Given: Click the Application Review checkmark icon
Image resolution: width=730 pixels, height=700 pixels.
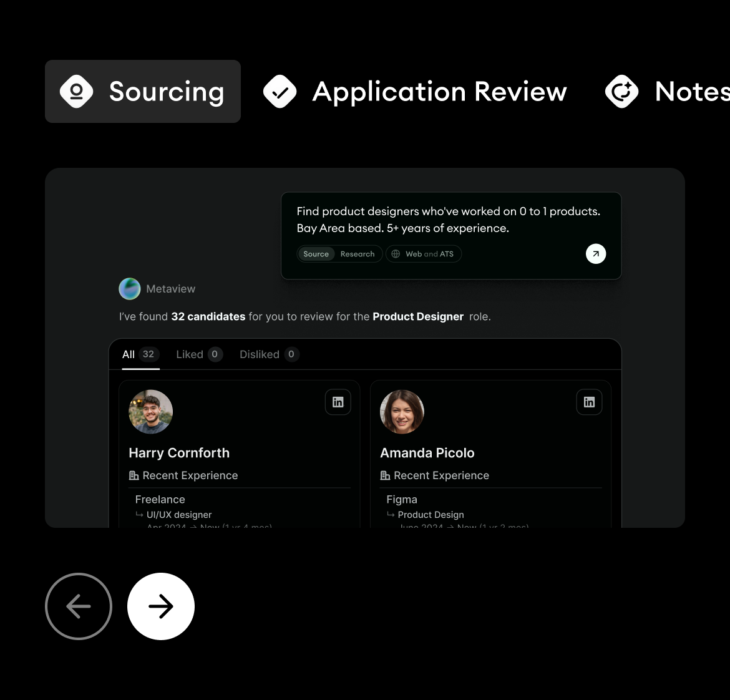Looking at the screenshot, I should [280, 91].
